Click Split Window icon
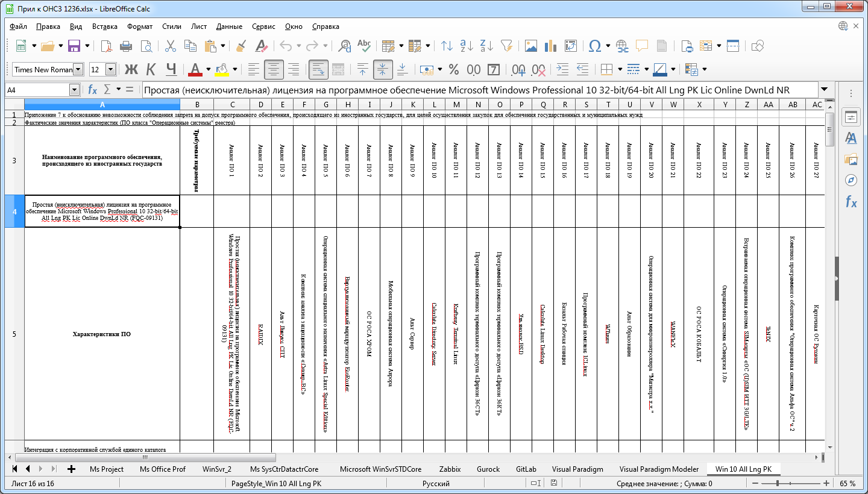The height and width of the screenshot is (494, 868). click(733, 46)
